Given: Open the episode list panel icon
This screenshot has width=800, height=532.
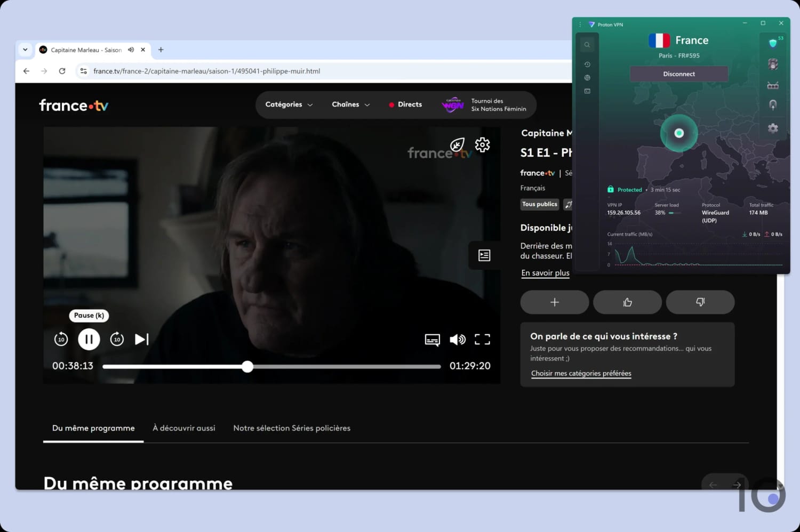Looking at the screenshot, I should click(484, 255).
